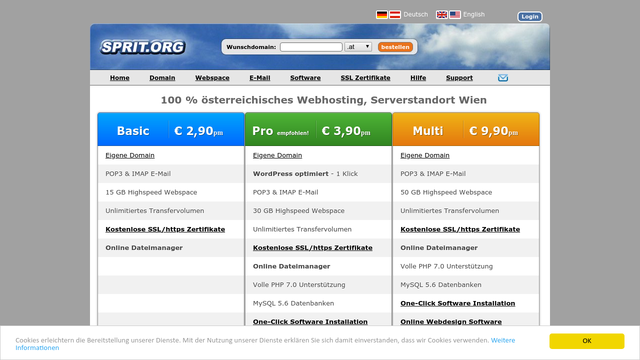Click the € 2,90 Basic price
This screenshot has width=640, height=360.
click(199, 131)
